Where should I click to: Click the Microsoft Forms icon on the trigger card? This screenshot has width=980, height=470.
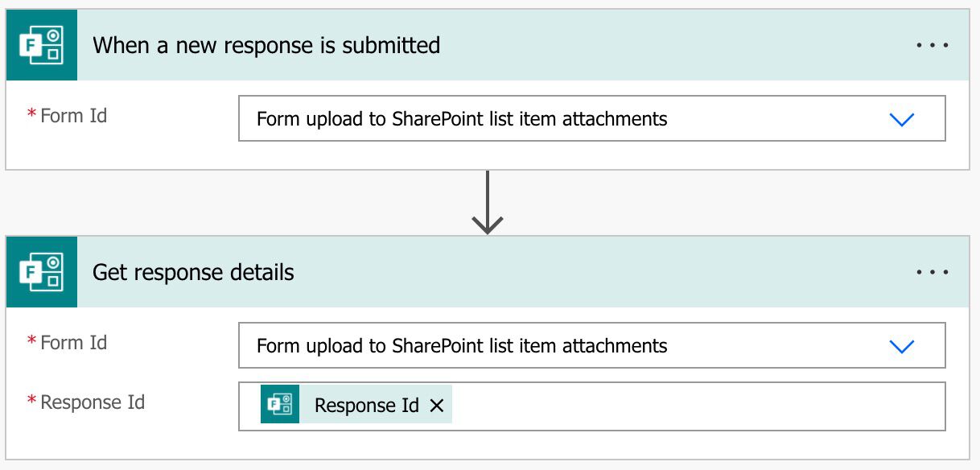(x=43, y=45)
